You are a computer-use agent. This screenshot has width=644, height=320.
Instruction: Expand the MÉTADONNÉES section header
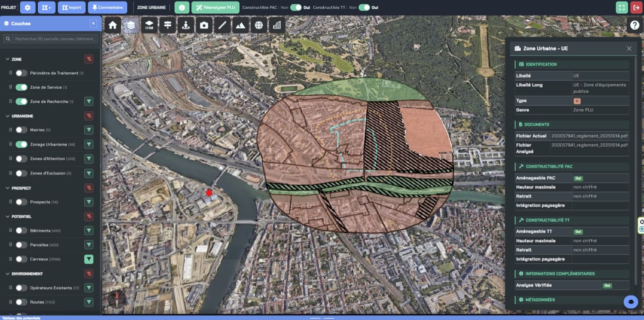point(572,300)
